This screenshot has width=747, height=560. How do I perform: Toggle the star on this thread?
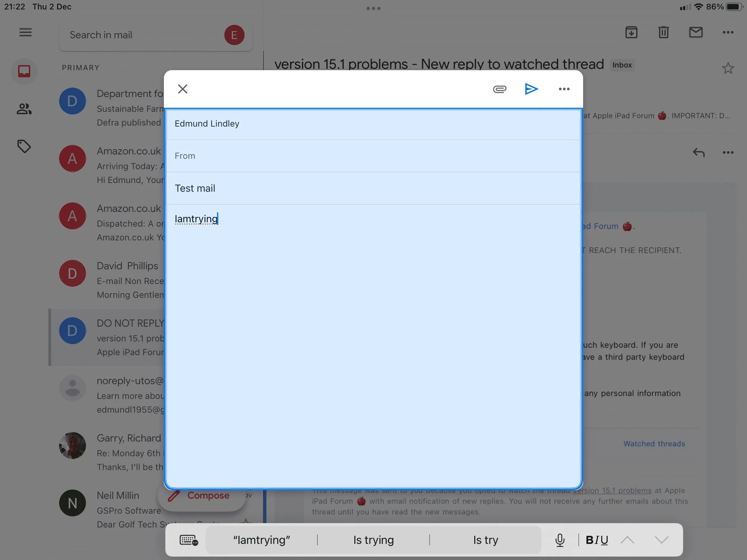(x=728, y=68)
